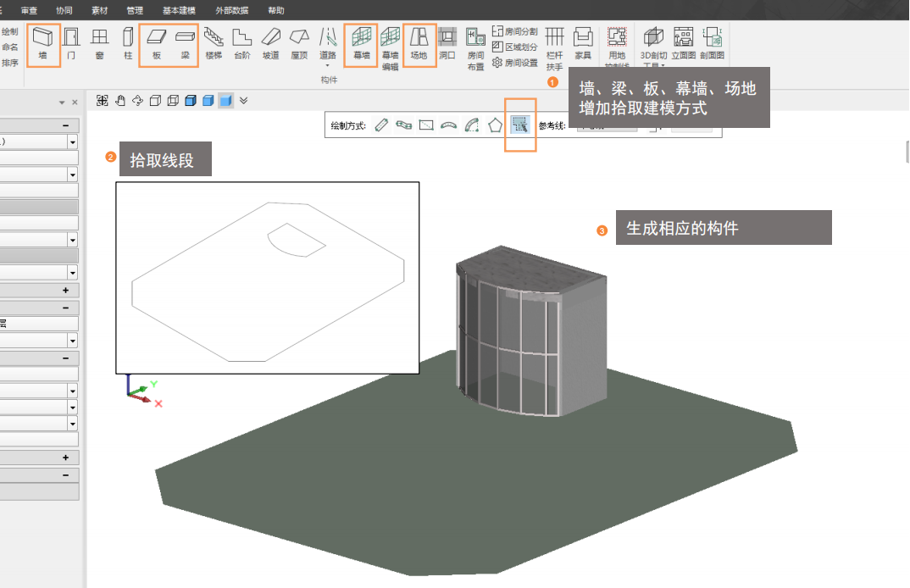Open the 立面图 (elevation view) tool

coord(683,42)
